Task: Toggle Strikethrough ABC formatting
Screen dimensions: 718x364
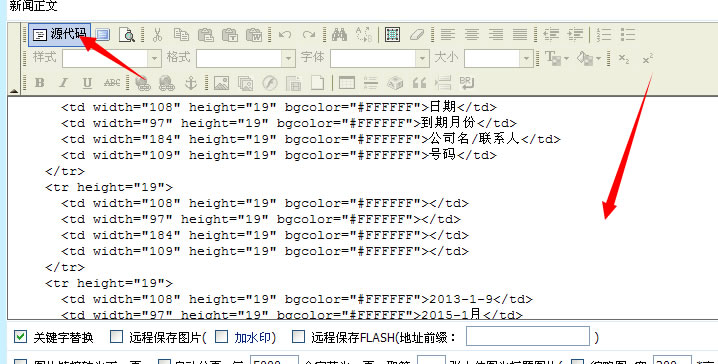Action: coord(112,83)
